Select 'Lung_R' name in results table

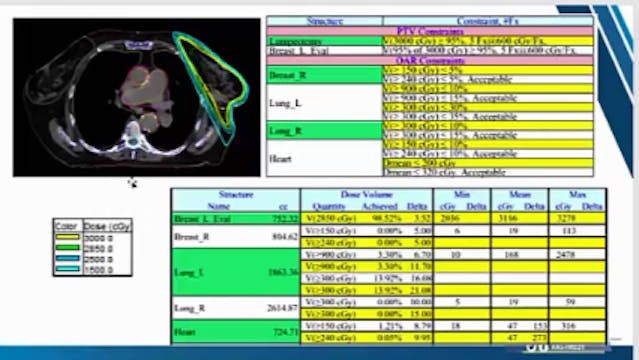point(189,308)
